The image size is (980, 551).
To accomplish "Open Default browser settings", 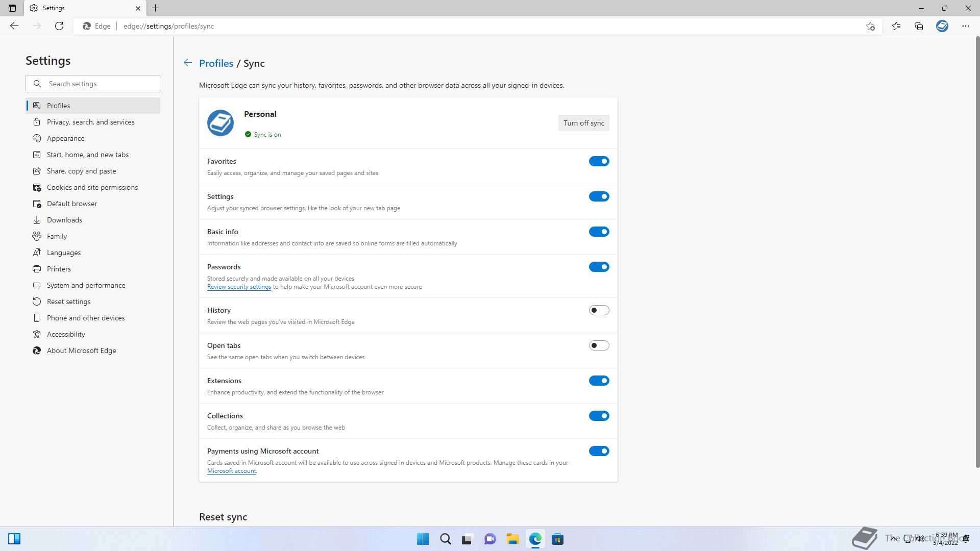I will [x=93, y=204].
